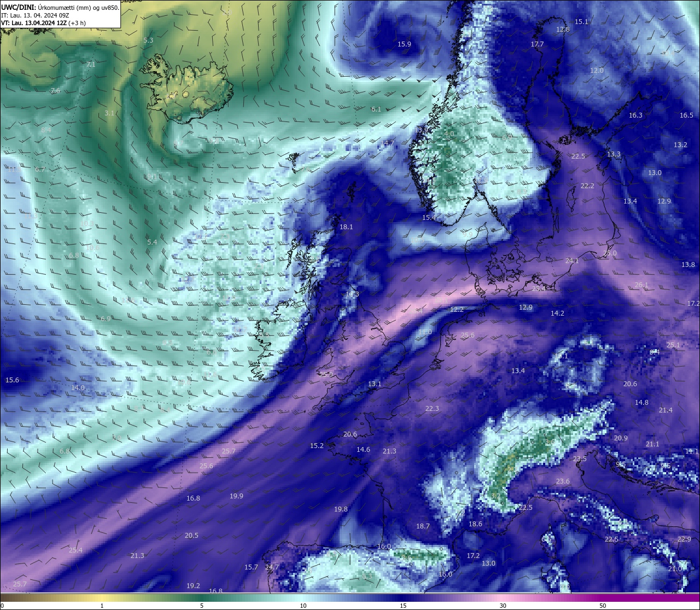The image size is (700, 610).
Task: Click the color scale at label 1
Action: coord(102,606)
